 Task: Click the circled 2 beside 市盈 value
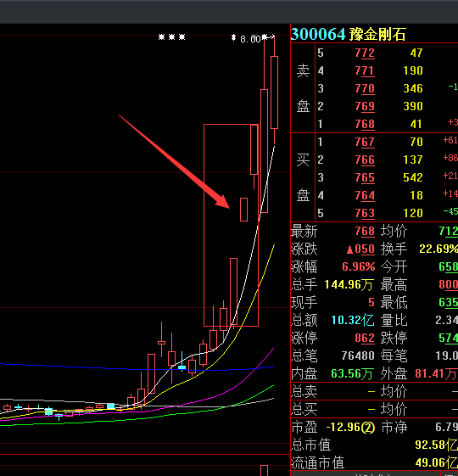point(368,428)
